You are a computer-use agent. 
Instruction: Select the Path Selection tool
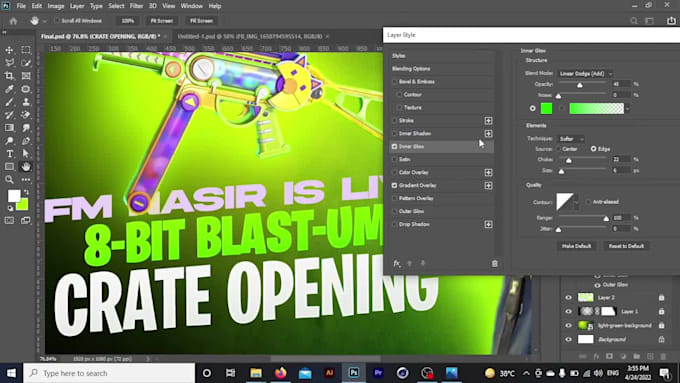(x=26, y=154)
